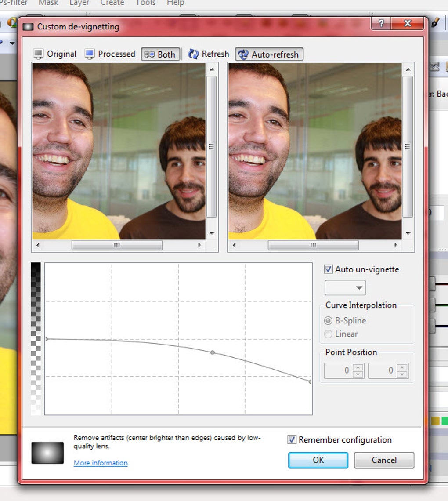
Task: Click the vignette gradient thumbnail icon
Action: [47, 453]
